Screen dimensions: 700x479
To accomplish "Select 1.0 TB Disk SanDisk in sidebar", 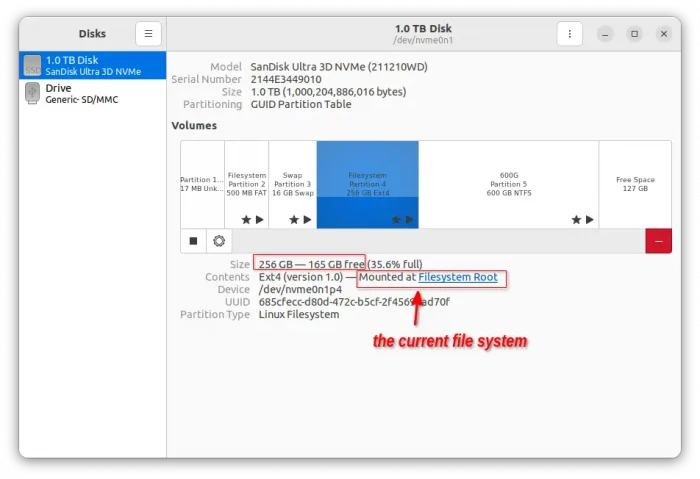I will coord(92,66).
